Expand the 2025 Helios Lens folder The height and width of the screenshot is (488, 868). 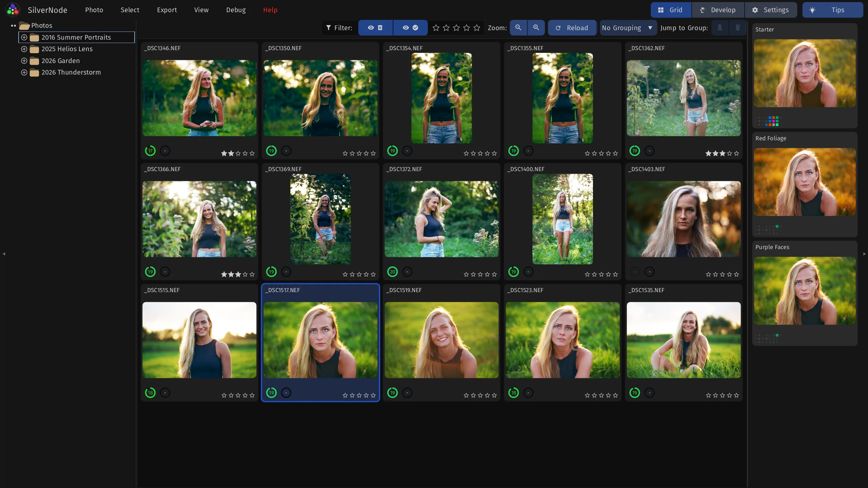[x=24, y=49]
